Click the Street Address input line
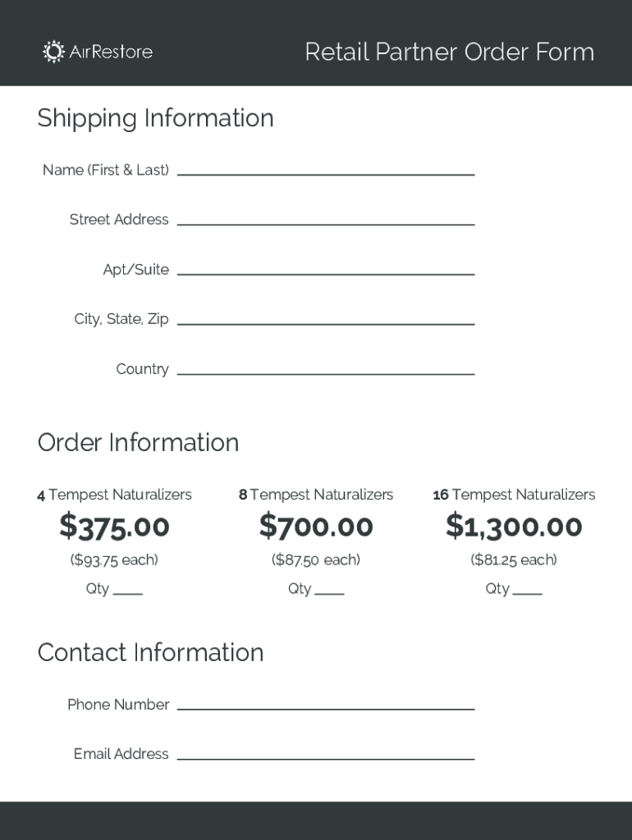Viewport: 632px width, 840px height. 325,218
